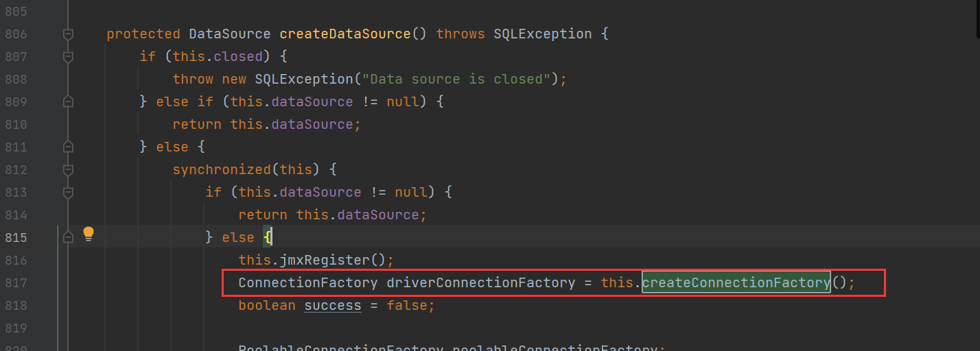This screenshot has width=980, height=351.
Task: Collapse the fold marker on line 813
Action: point(68,192)
